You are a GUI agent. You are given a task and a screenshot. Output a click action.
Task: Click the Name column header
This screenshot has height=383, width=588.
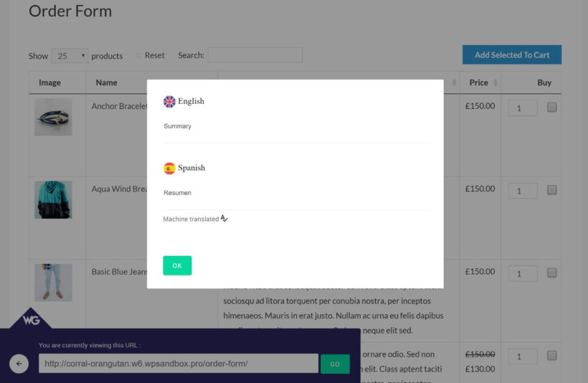[106, 82]
